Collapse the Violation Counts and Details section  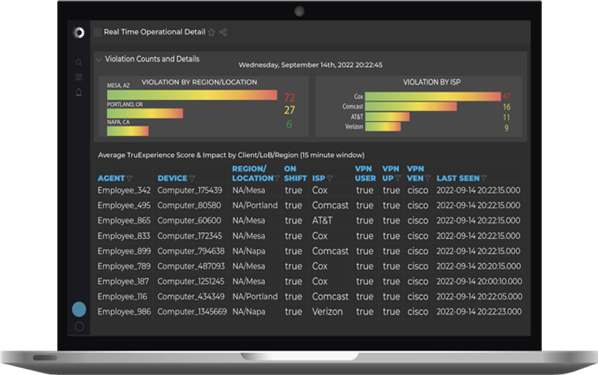click(x=99, y=59)
